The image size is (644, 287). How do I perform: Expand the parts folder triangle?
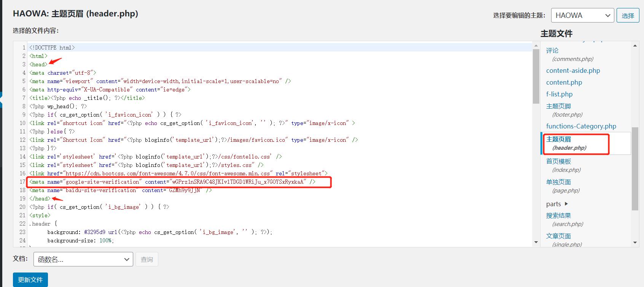coord(566,204)
